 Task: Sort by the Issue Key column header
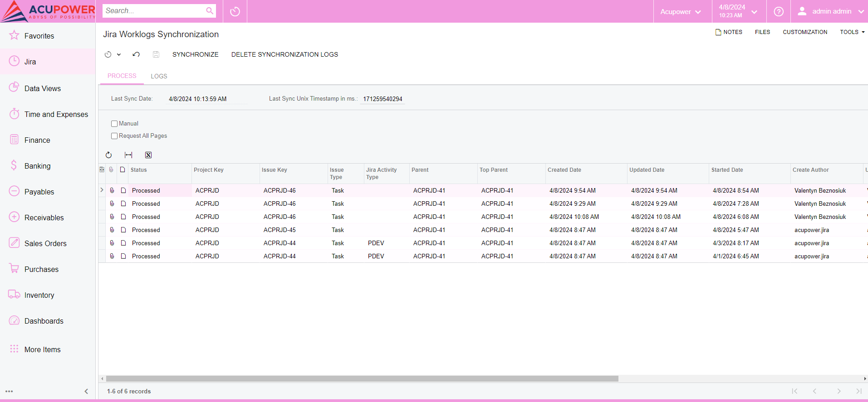pos(293,174)
